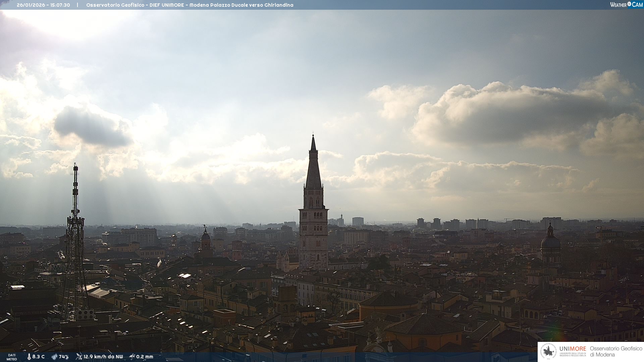This screenshot has width=644, height=362.
Task: Click the humidity water droplets icon
Action: pos(54,357)
